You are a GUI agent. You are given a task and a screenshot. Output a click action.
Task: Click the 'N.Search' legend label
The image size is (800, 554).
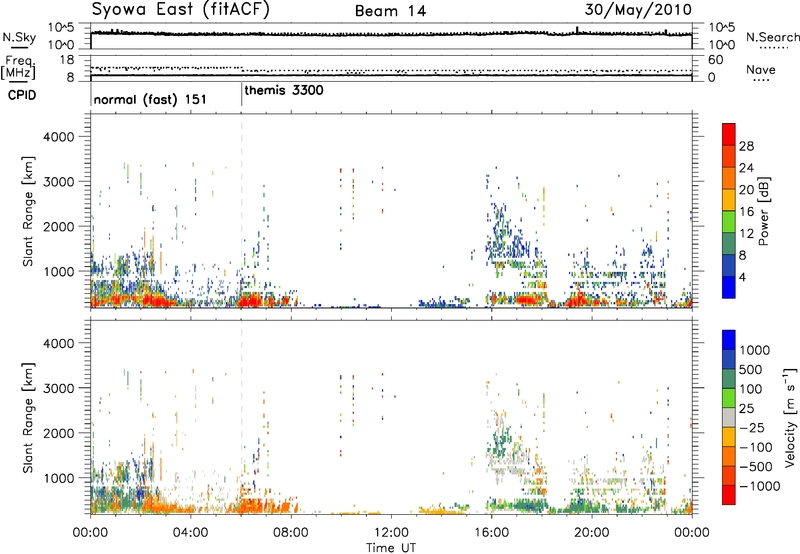coord(772,37)
